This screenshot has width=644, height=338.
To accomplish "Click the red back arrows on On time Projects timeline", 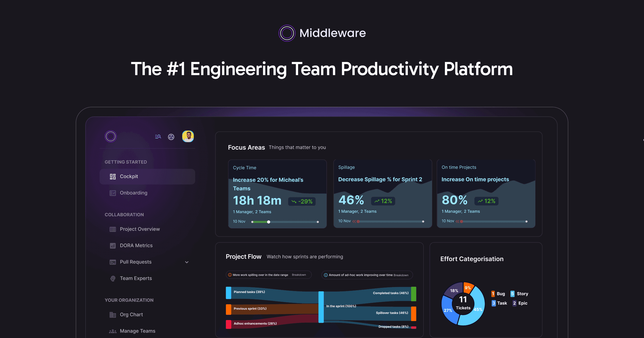I will pos(458,221).
